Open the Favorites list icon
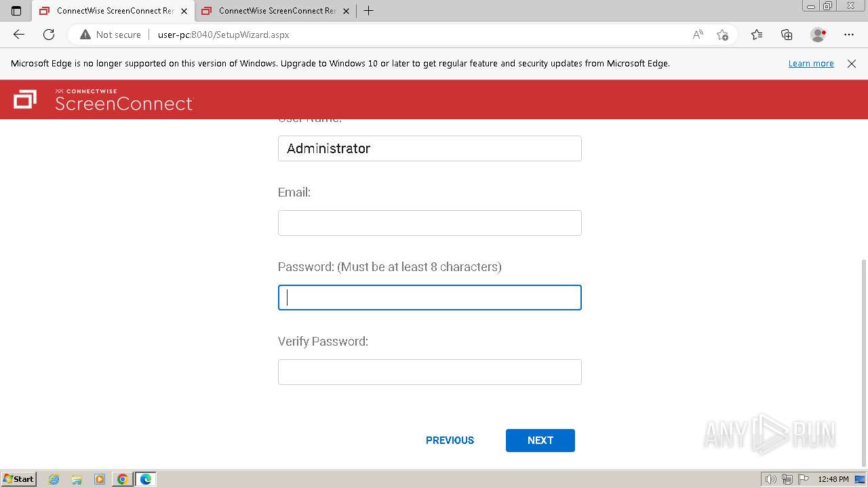 (x=757, y=35)
